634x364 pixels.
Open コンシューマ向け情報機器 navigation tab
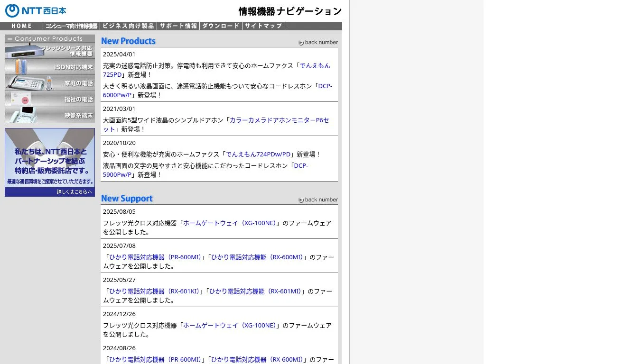pos(72,26)
